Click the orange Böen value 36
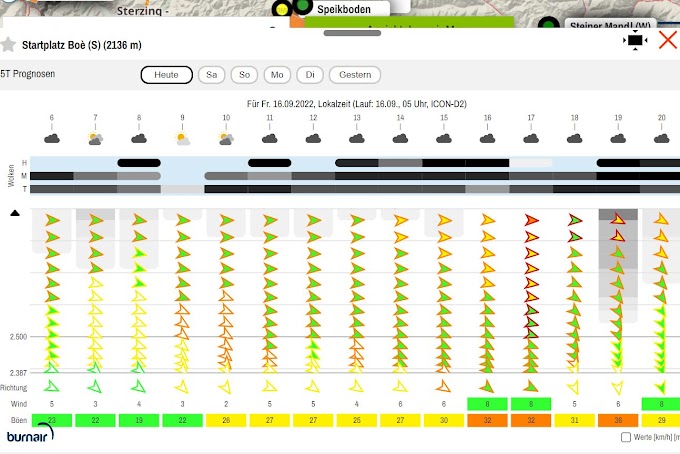The height and width of the screenshot is (454, 680). pos(618,420)
